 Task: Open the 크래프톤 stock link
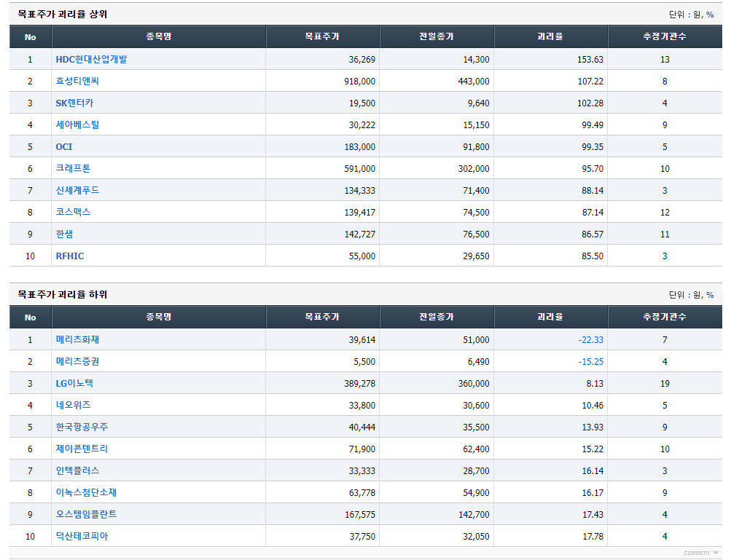[x=73, y=168]
